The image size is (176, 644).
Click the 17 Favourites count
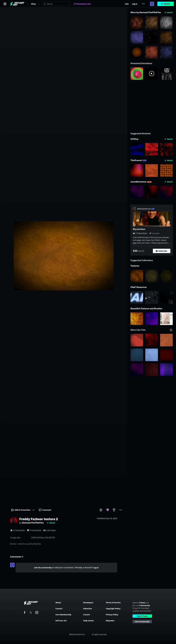coord(18,530)
